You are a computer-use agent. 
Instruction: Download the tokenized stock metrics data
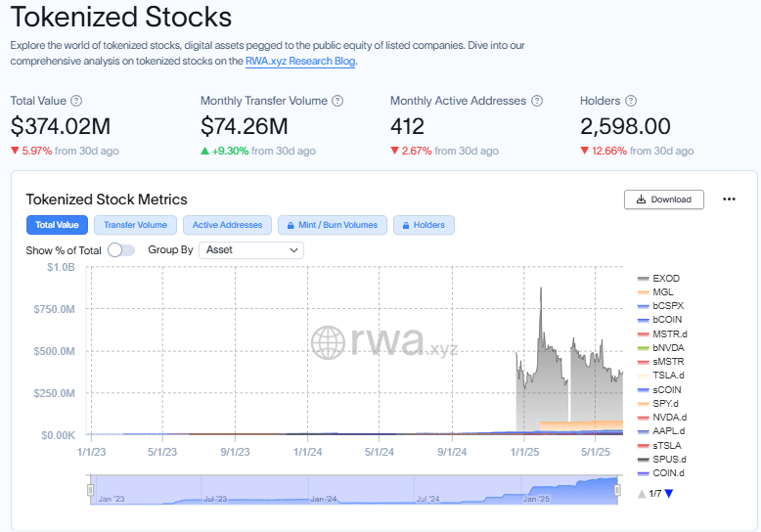[x=664, y=199]
